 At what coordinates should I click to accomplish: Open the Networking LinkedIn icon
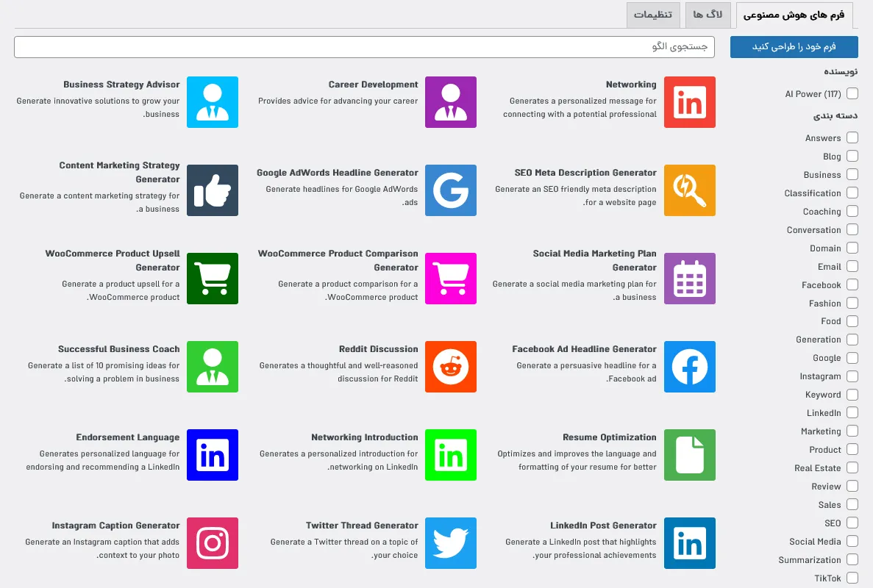(689, 102)
